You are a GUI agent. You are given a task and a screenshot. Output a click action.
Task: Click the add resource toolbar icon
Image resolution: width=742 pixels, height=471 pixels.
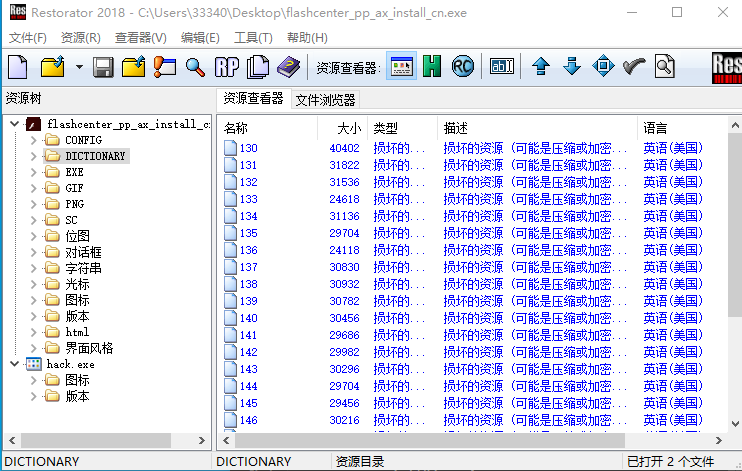[165, 67]
